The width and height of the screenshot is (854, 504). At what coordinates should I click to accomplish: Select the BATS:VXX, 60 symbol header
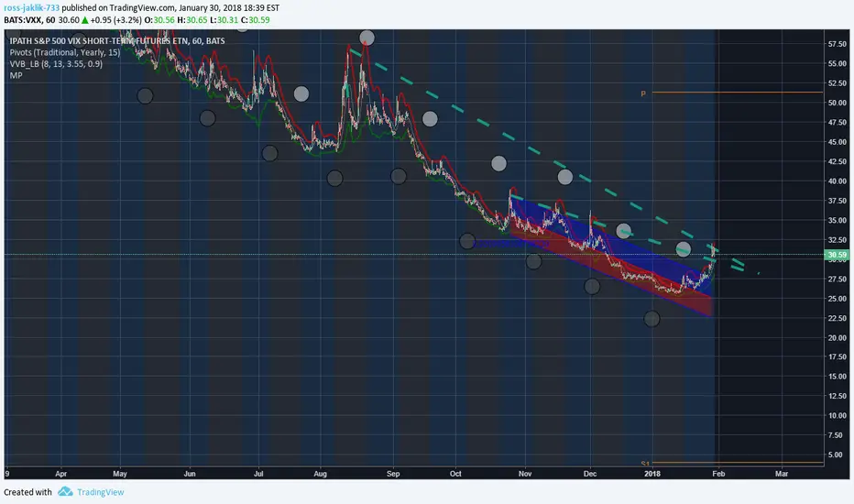tap(29, 20)
